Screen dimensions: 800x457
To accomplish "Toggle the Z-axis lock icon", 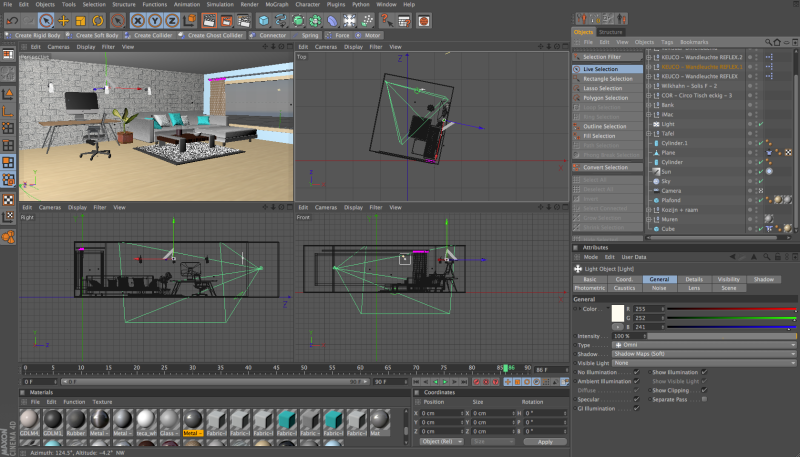I will pyautogui.click(x=174, y=19).
